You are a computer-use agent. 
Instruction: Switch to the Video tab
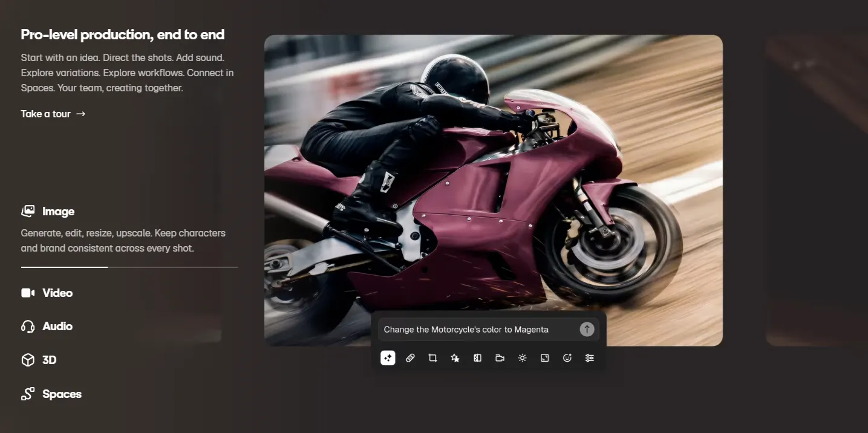tap(47, 293)
